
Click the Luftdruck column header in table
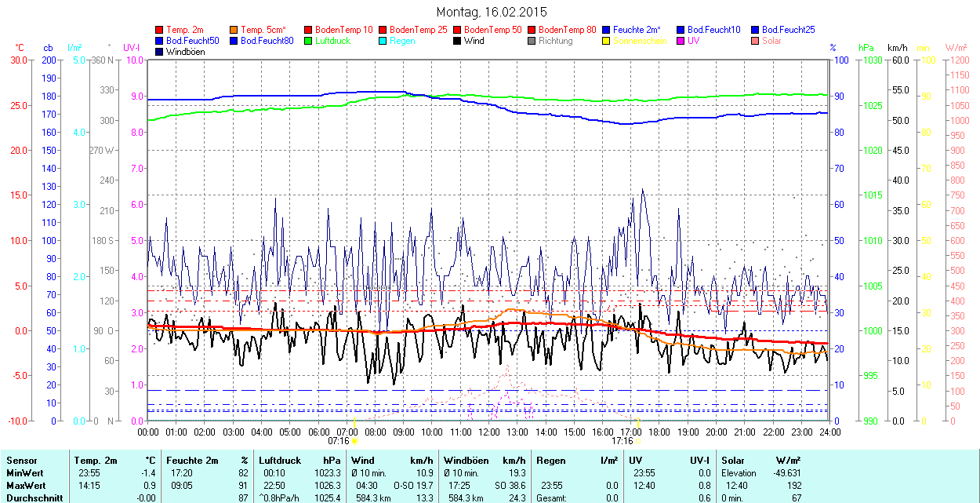click(280, 461)
